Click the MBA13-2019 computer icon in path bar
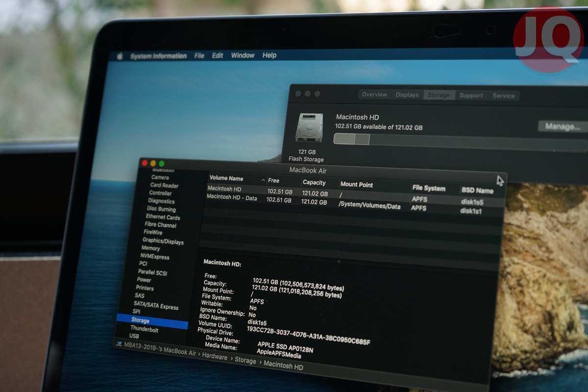The width and height of the screenshot is (588, 392). click(x=119, y=344)
